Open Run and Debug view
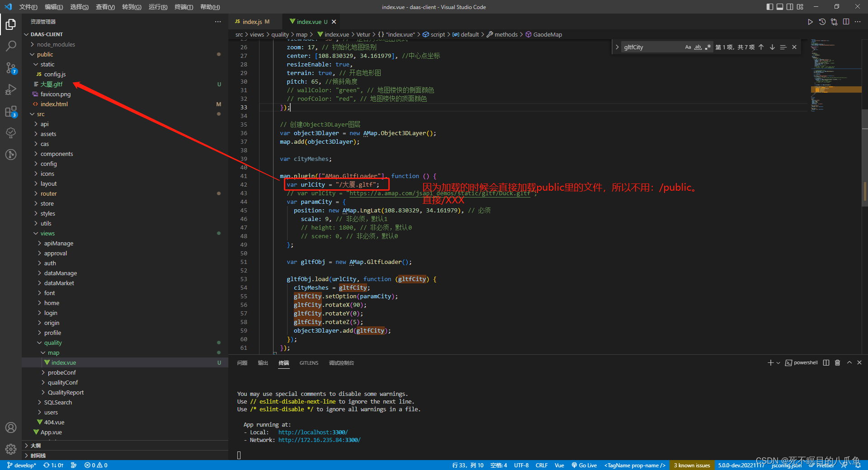The image size is (868, 470). coord(11,89)
